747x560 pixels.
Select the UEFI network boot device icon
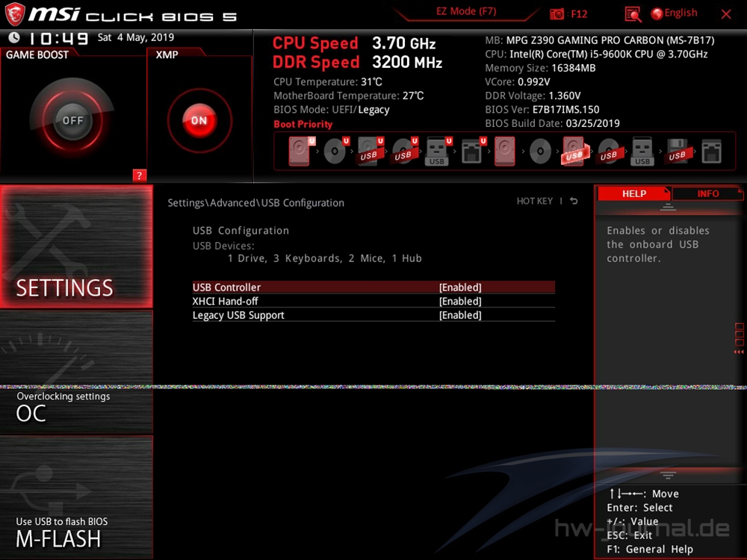pos(473,151)
